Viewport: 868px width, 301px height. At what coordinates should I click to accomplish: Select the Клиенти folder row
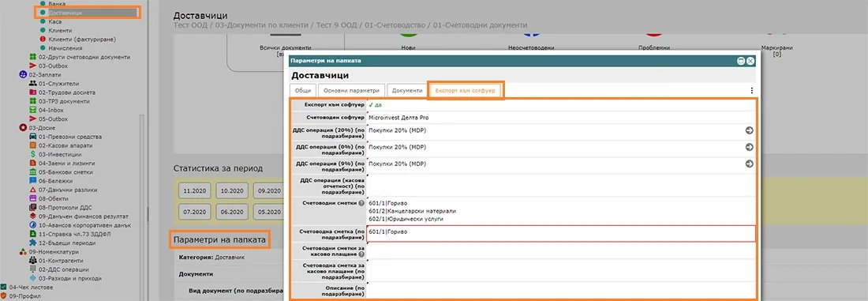(59, 31)
